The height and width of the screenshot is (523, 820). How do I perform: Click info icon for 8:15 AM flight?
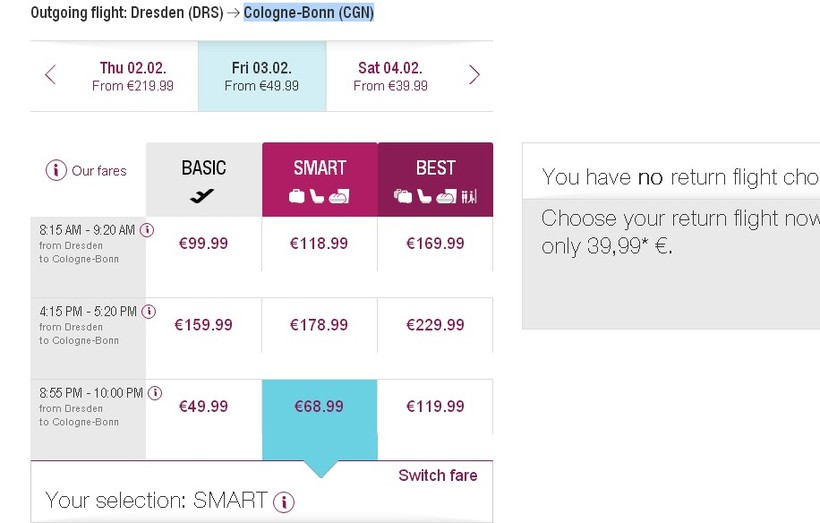point(147,230)
